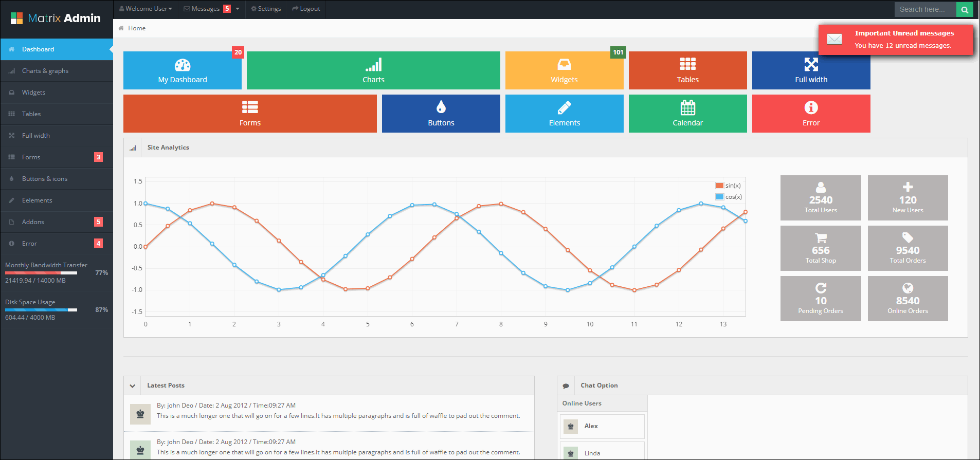Toggle sin(x) series in the legend

(x=728, y=186)
